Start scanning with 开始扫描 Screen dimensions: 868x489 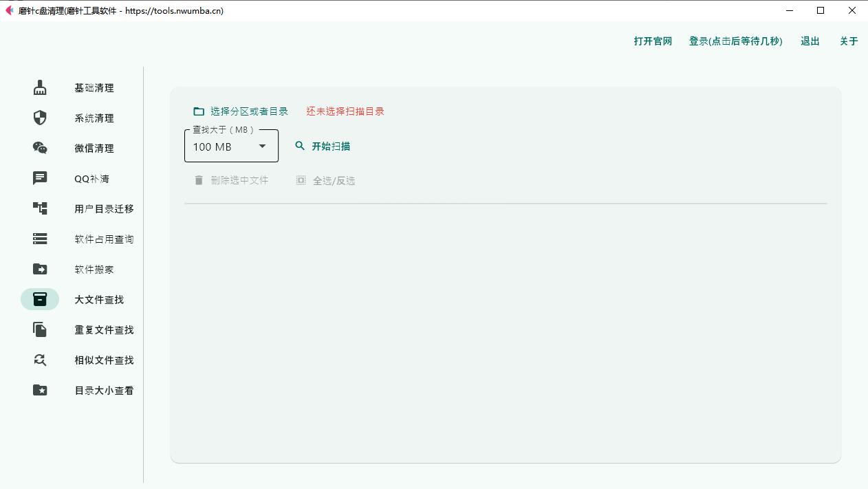coord(332,146)
